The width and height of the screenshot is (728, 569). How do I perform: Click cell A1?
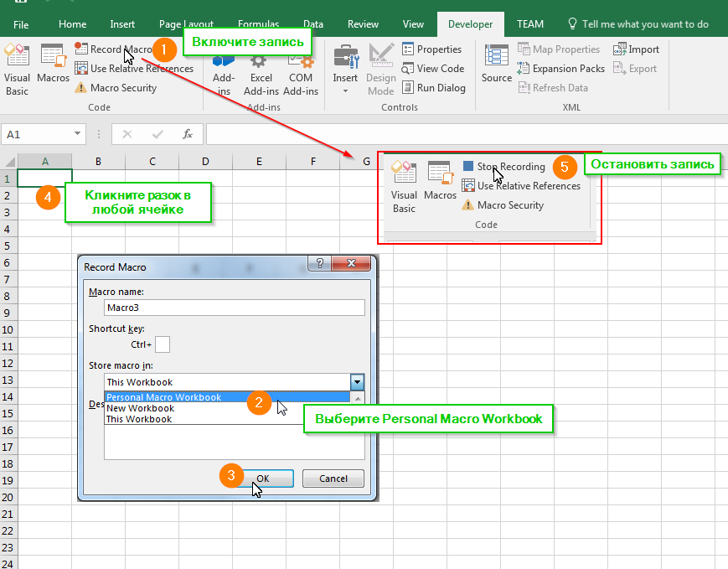[44, 178]
